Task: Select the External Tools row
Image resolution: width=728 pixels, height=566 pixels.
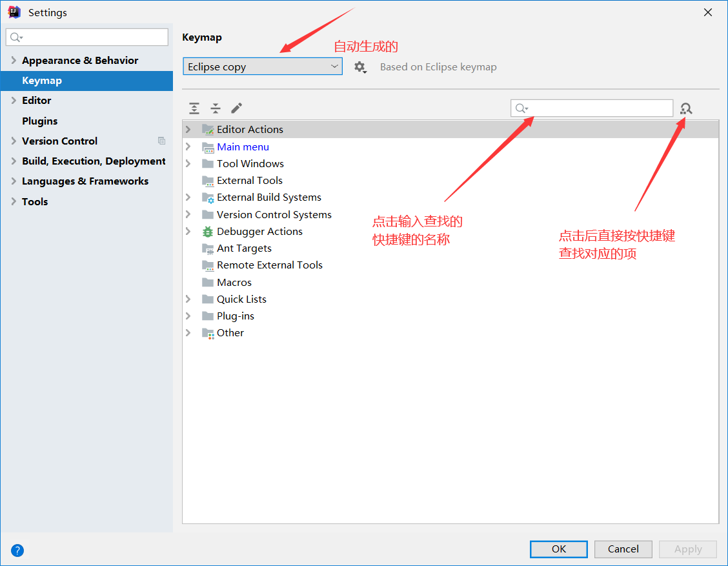Action: 450,181
